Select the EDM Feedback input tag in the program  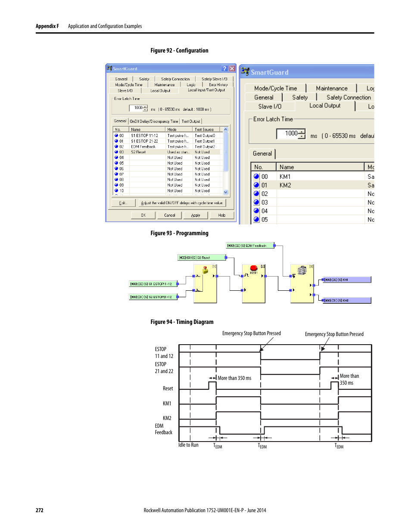tap(250, 246)
